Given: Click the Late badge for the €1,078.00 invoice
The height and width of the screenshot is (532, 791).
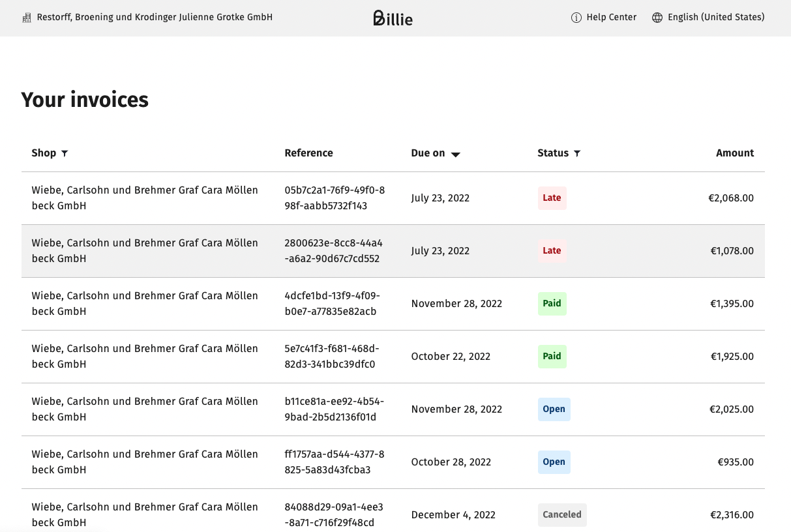Looking at the screenshot, I should coord(552,251).
